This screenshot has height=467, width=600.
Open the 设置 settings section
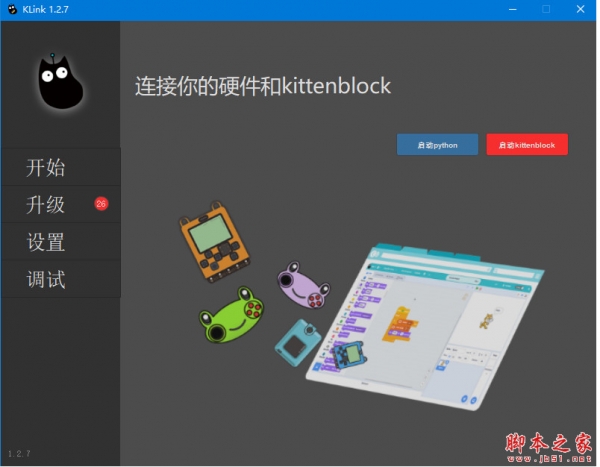point(60,242)
